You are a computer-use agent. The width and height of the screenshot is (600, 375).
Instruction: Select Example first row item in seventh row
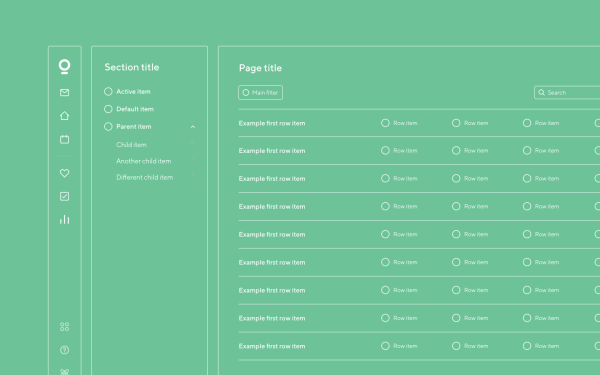(272, 290)
